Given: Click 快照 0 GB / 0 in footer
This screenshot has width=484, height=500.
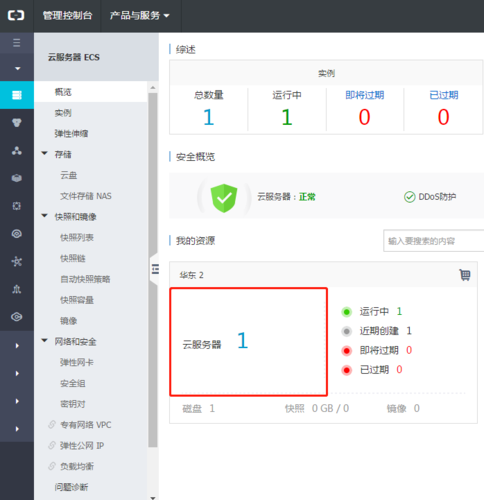Looking at the screenshot, I should point(317,408).
